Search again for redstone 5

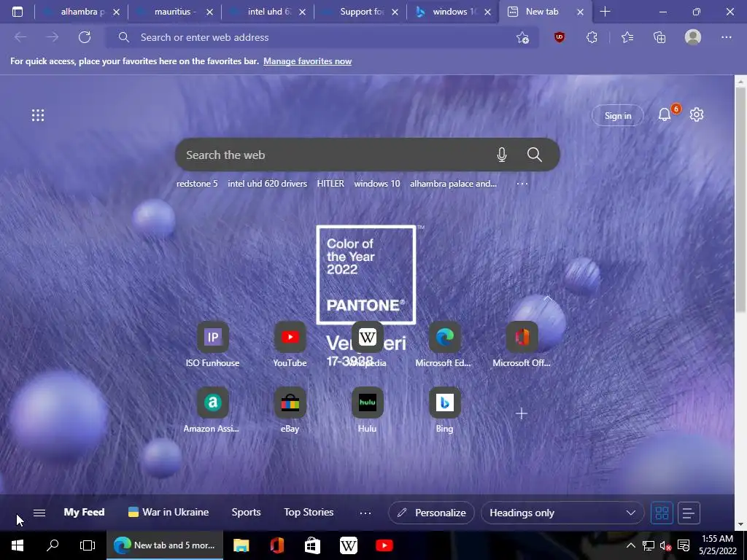pyautogui.click(x=197, y=184)
